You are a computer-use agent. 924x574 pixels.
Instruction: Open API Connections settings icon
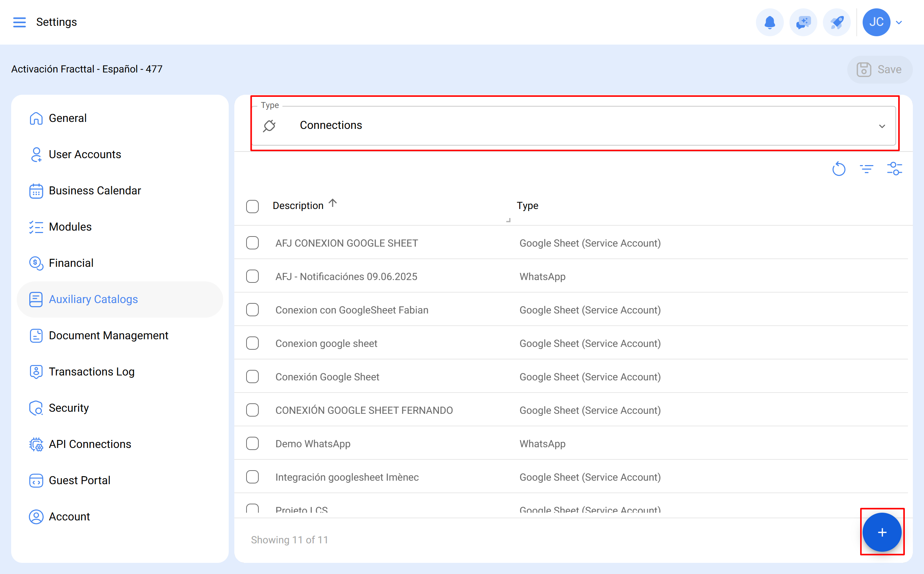click(x=36, y=444)
